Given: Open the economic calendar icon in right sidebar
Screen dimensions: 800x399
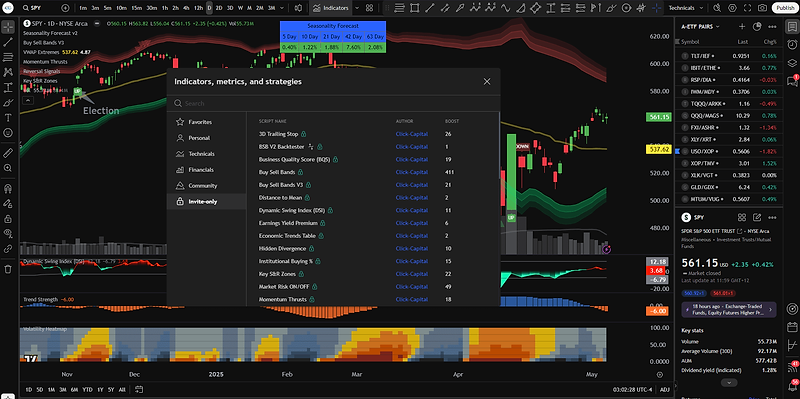Looking at the screenshot, I should click(792, 327).
